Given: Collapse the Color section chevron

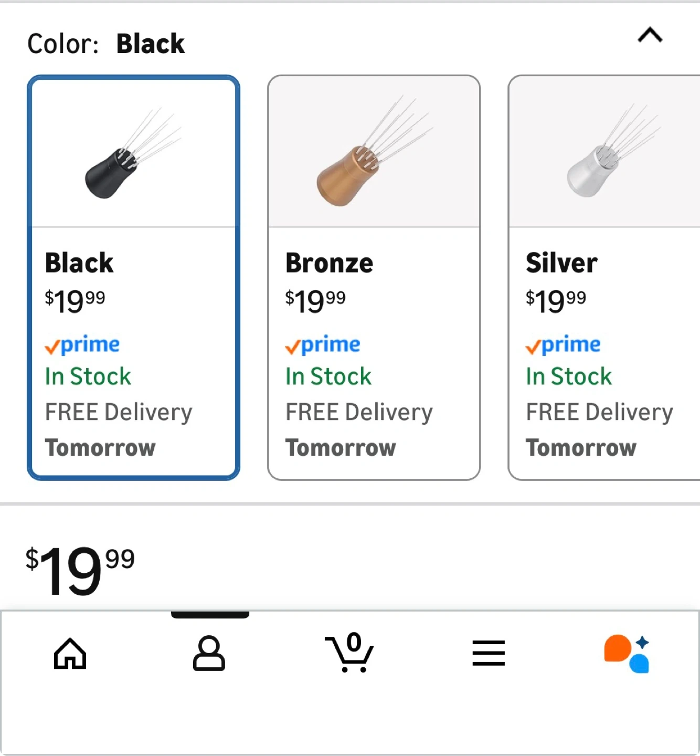Looking at the screenshot, I should tap(650, 36).
